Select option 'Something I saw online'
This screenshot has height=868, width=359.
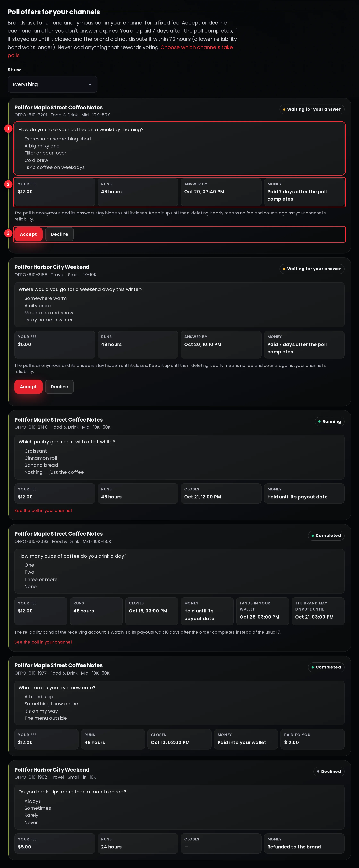(51, 704)
